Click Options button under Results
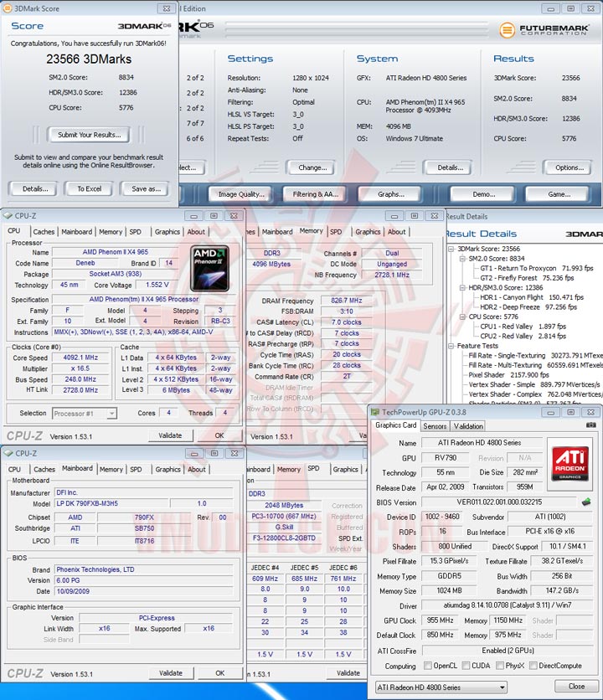Screen dimensions: 603x700 coord(569,167)
